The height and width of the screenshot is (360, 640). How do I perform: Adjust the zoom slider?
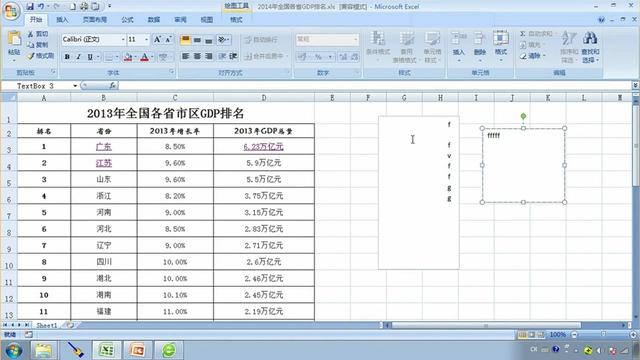(x=603, y=334)
